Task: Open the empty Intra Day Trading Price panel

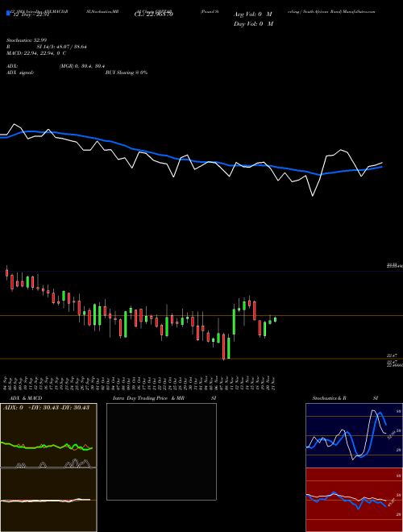Action: point(161,451)
